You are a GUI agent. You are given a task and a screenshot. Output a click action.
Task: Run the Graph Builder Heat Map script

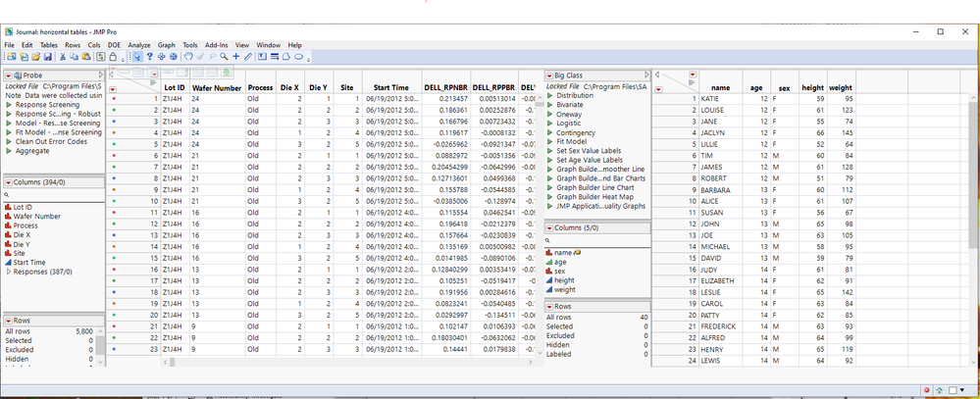550,197
